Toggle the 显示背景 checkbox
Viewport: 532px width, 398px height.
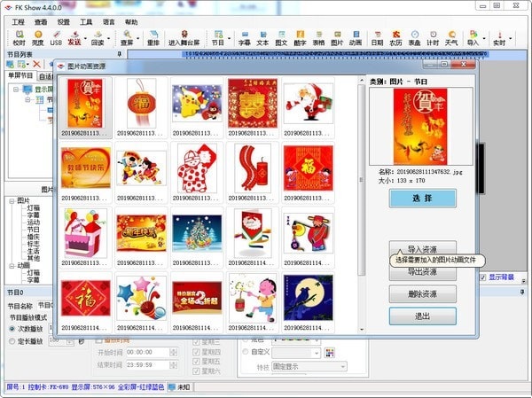(483, 277)
